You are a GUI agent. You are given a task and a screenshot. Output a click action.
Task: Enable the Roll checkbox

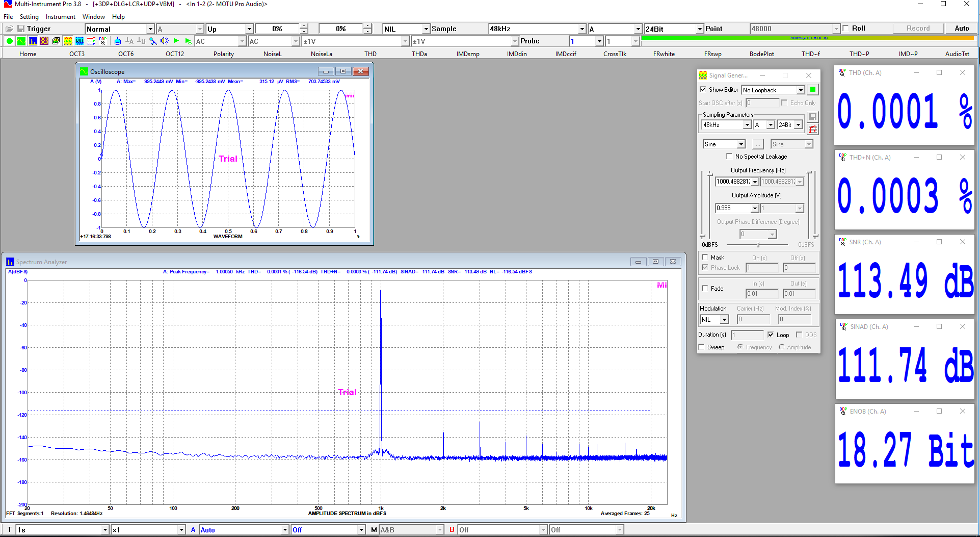(x=846, y=28)
